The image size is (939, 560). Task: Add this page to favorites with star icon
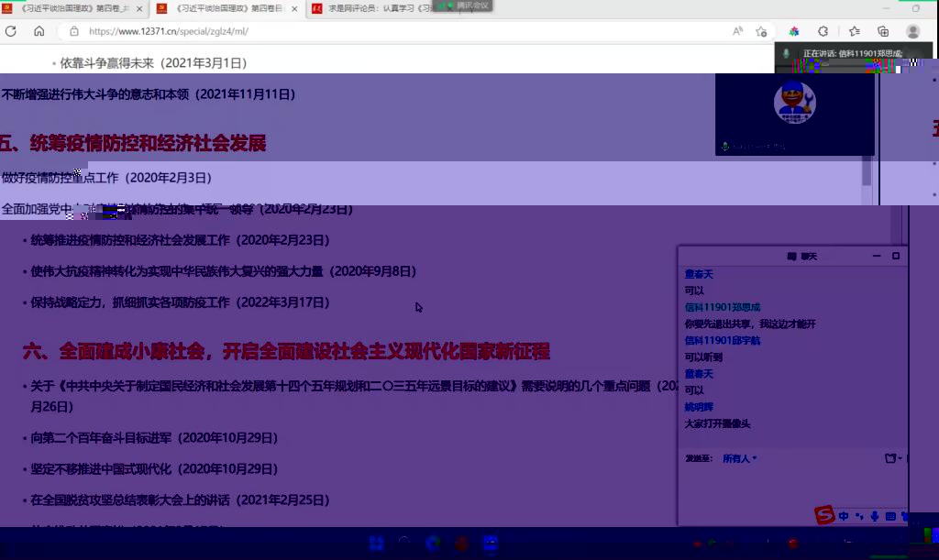pos(761,31)
